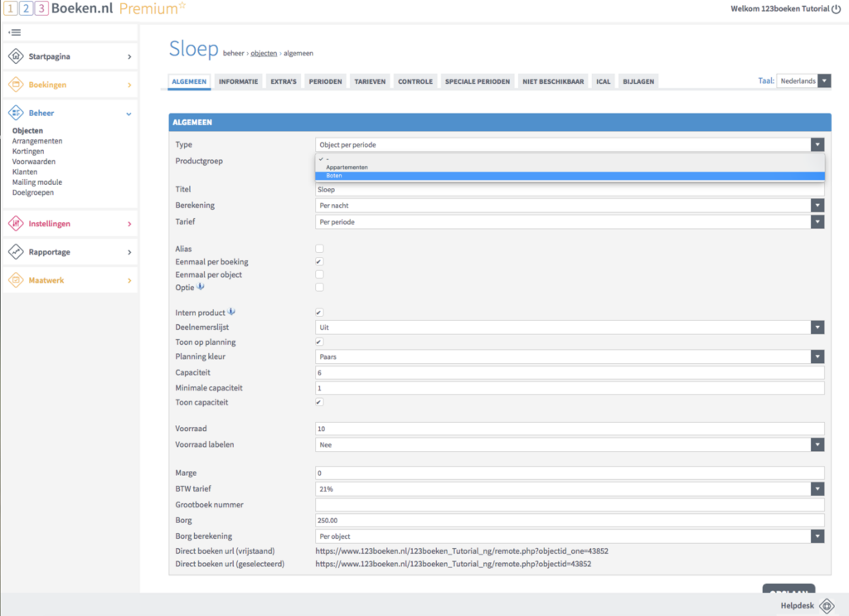Click the Borg input field
This screenshot has height=616, width=849.
570,520
